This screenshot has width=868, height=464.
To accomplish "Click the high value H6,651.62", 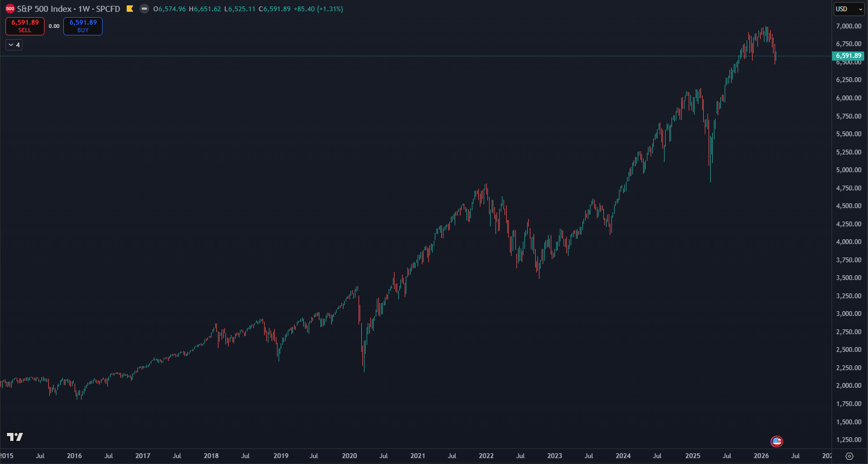I will point(205,9).
